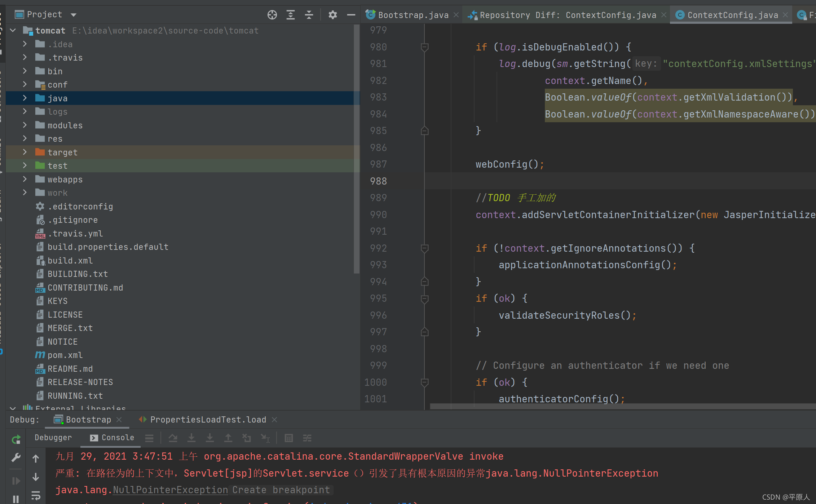The width and height of the screenshot is (816, 504).
Task: Switch to the Bootstrap.java editor tab
Action: point(413,15)
